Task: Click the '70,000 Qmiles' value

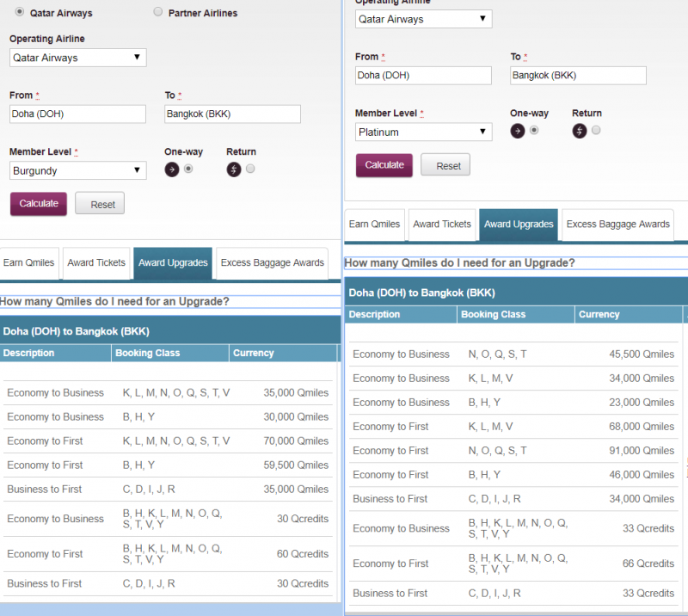Action: click(x=296, y=440)
